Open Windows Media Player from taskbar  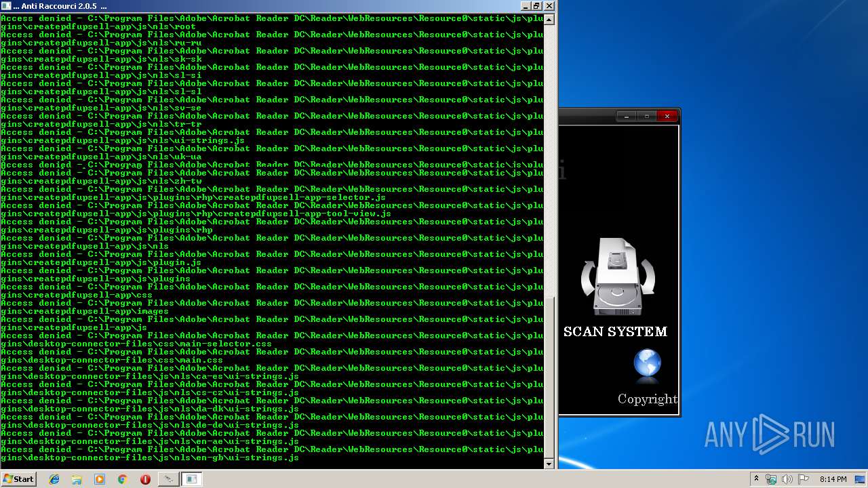click(x=100, y=479)
